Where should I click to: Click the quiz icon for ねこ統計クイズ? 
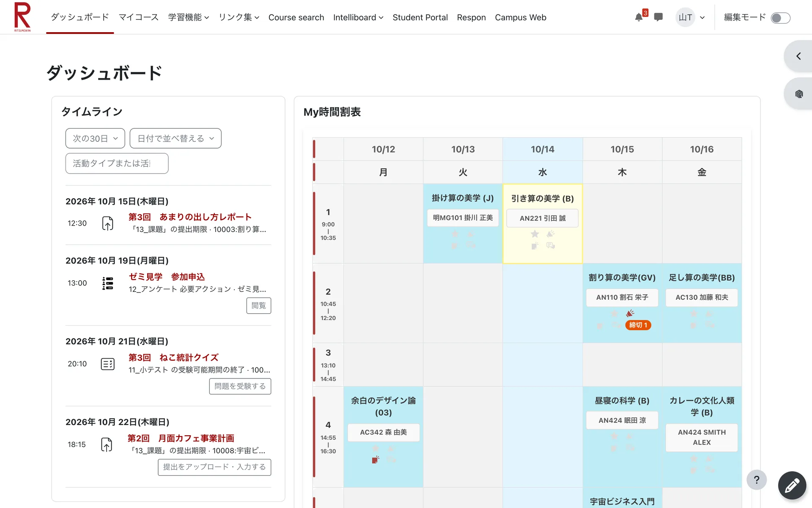[x=108, y=364]
